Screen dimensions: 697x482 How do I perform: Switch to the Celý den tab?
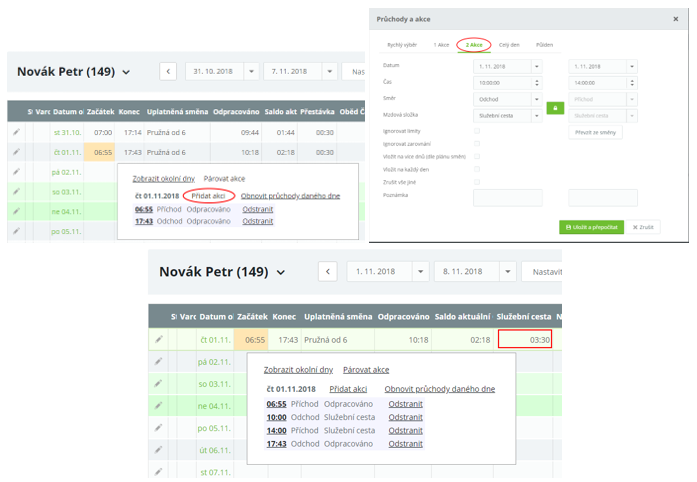pyautogui.click(x=509, y=45)
